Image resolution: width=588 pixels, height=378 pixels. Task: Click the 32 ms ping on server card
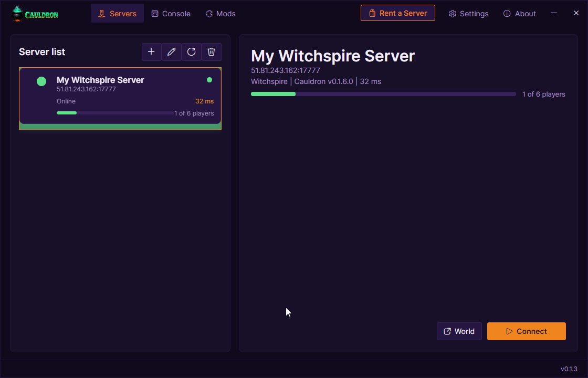pos(204,101)
